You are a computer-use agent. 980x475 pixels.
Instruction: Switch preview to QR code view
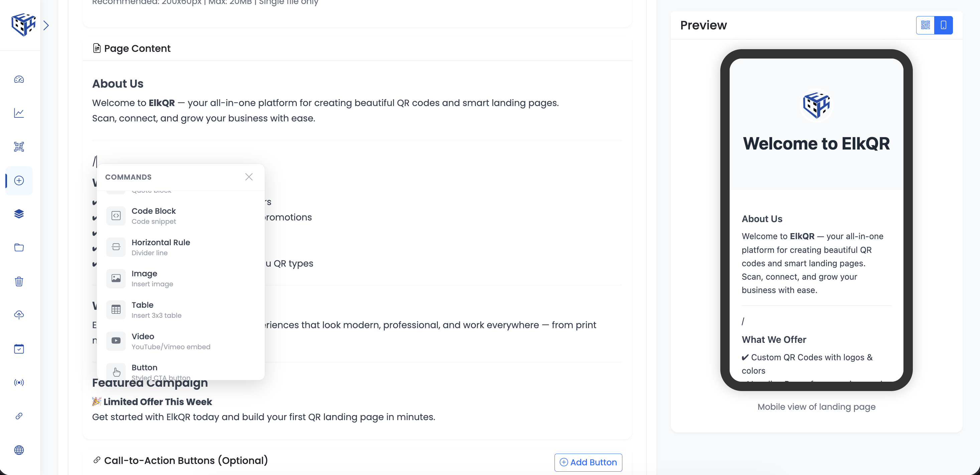tap(925, 25)
